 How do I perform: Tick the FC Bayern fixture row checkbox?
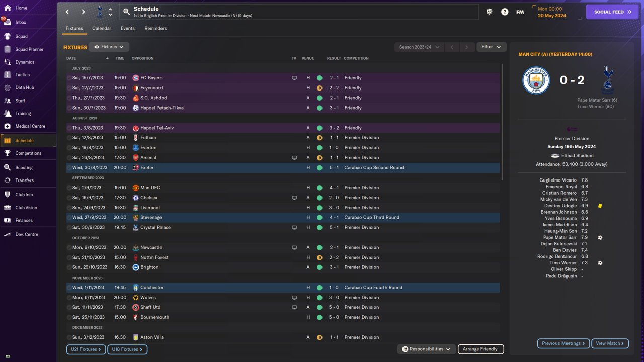pos(69,78)
